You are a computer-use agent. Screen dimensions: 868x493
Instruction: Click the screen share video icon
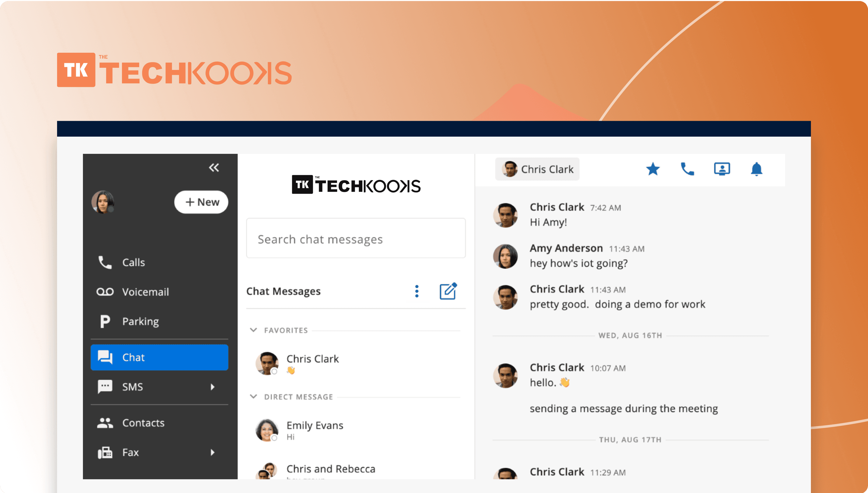[722, 169]
